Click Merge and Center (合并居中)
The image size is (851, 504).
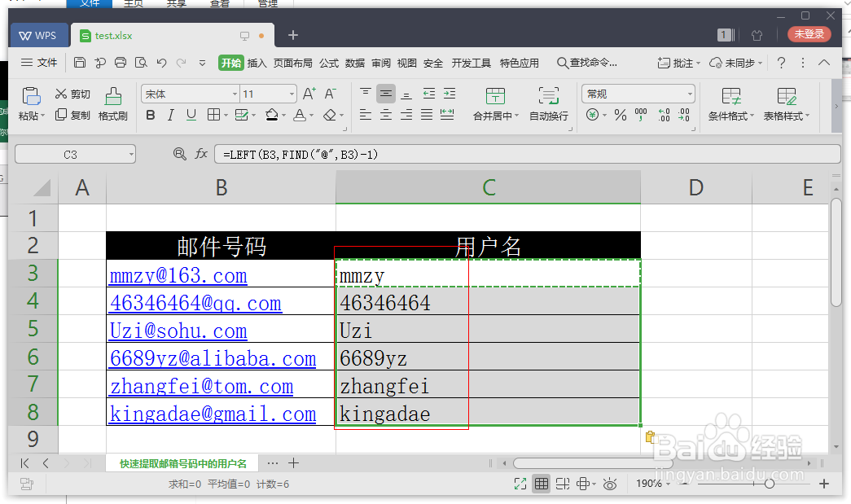495,104
